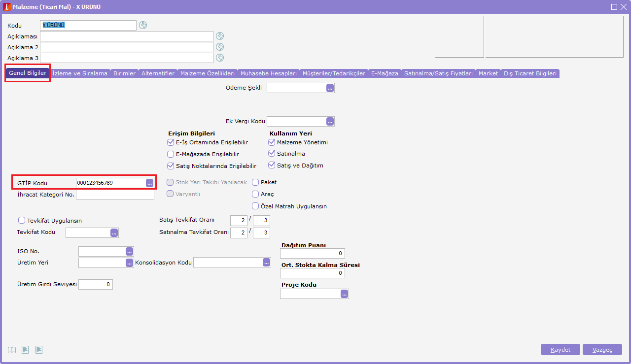Uncheck Satış ve Dağıtım option
The image size is (631, 364).
(272, 165)
